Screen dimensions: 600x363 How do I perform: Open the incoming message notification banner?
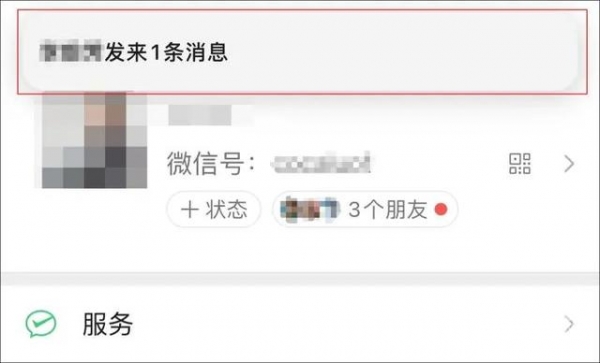[x=302, y=52]
